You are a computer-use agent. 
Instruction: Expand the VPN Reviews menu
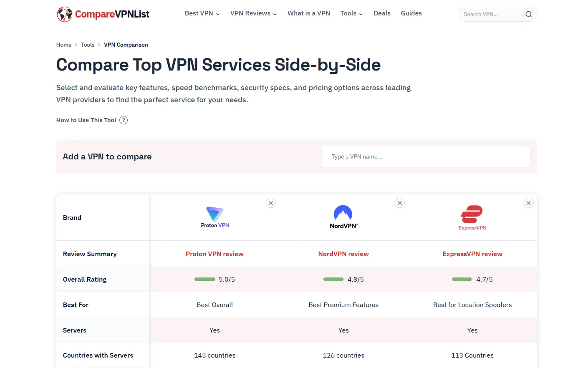tap(253, 13)
